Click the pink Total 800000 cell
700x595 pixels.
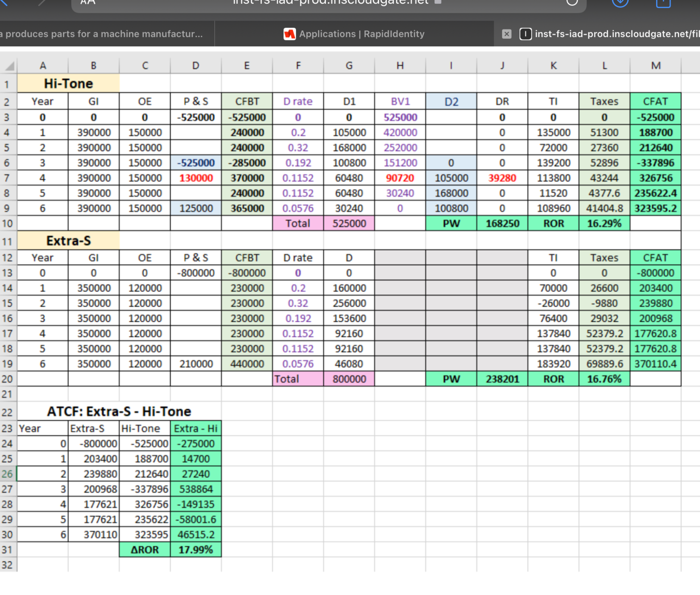pos(349,379)
